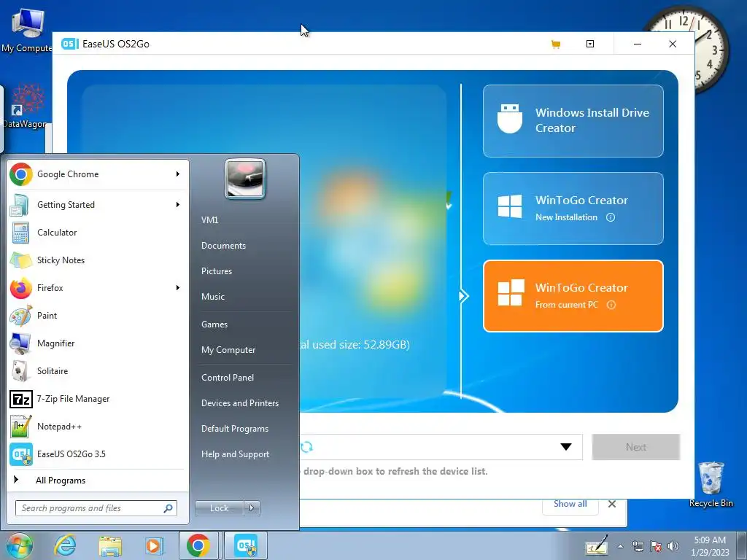Screen dimensions: 747x560
Task: Open Paint from Start menu
Action: [x=97, y=315]
